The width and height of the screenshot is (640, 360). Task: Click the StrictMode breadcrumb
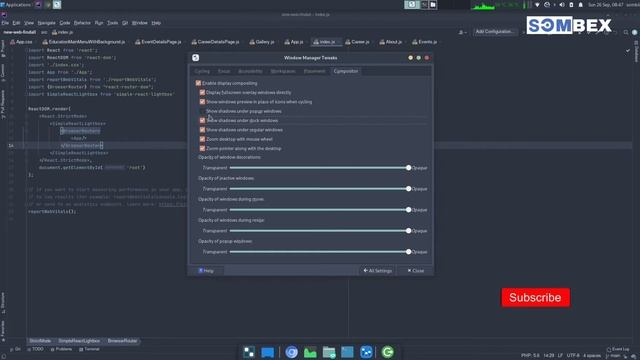40,341
